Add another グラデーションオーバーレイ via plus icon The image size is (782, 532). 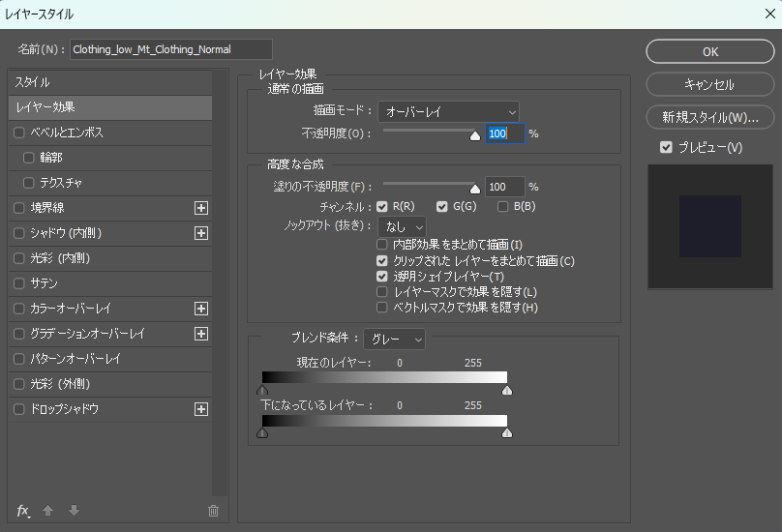tap(201, 334)
